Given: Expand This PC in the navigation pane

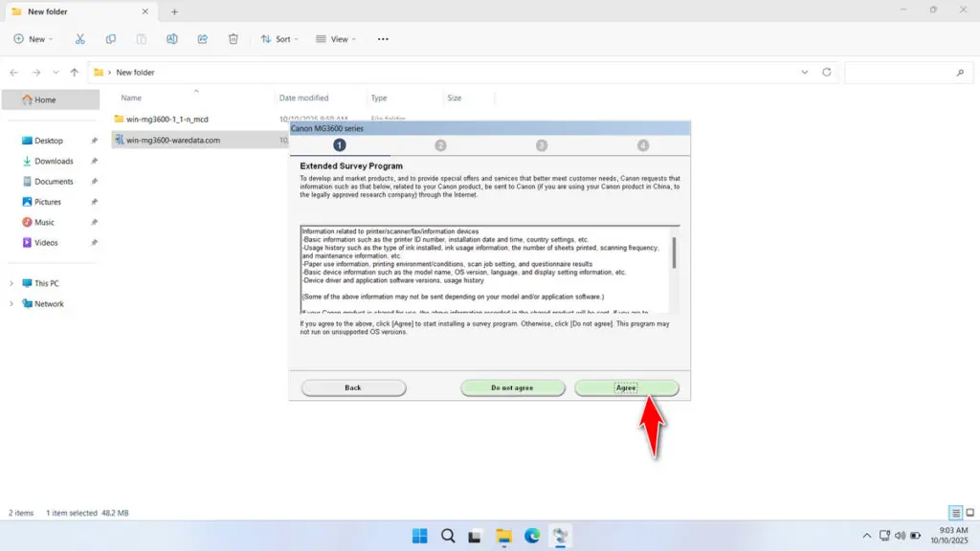Looking at the screenshot, I should coord(11,283).
